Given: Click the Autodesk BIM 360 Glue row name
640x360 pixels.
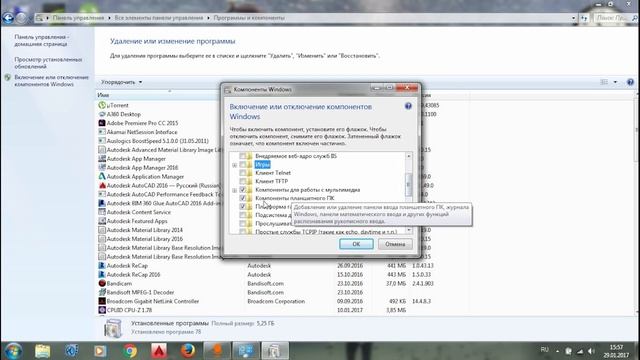Looking at the screenshot, I should click(x=164, y=203).
